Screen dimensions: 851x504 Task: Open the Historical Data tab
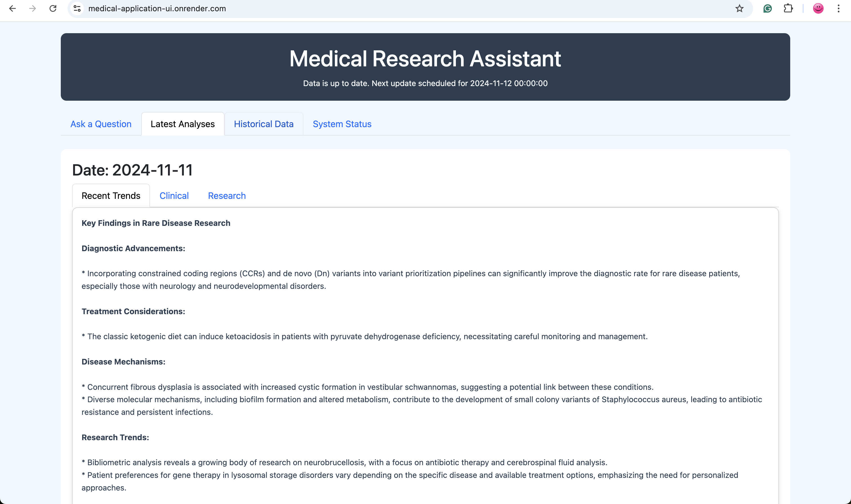coord(264,124)
